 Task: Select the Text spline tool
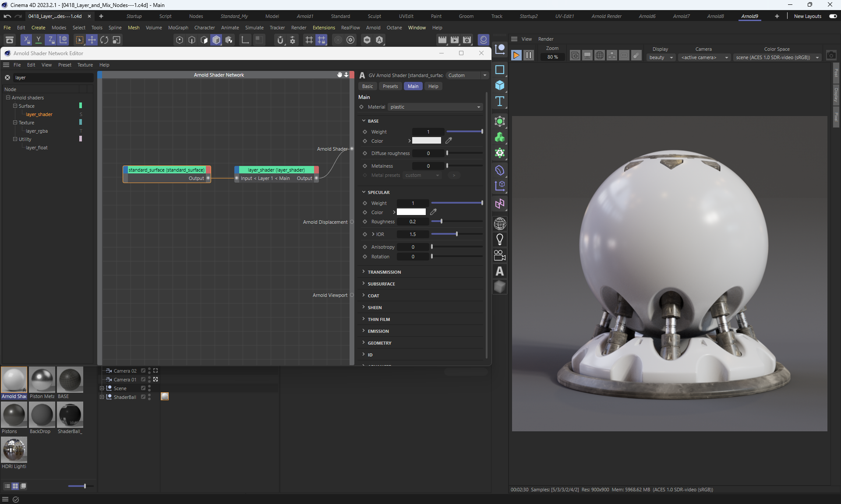[500, 102]
